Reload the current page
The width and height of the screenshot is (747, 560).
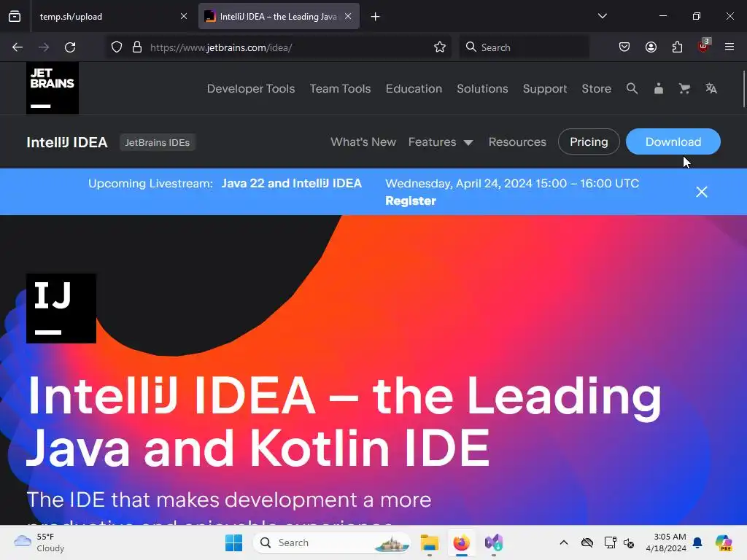[x=70, y=47]
